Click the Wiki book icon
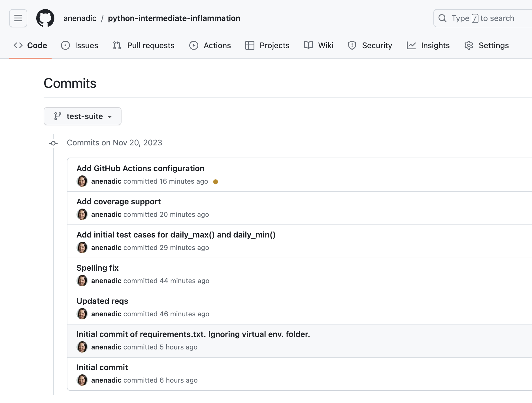The height and width of the screenshot is (403, 532). (308, 45)
